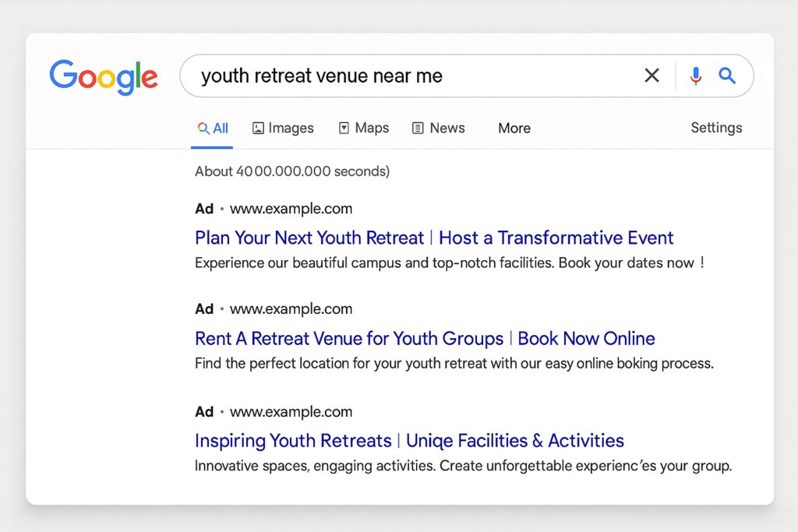Viewport: 798px width, 532px height.
Task: Open the More menu
Action: [514, 129]
